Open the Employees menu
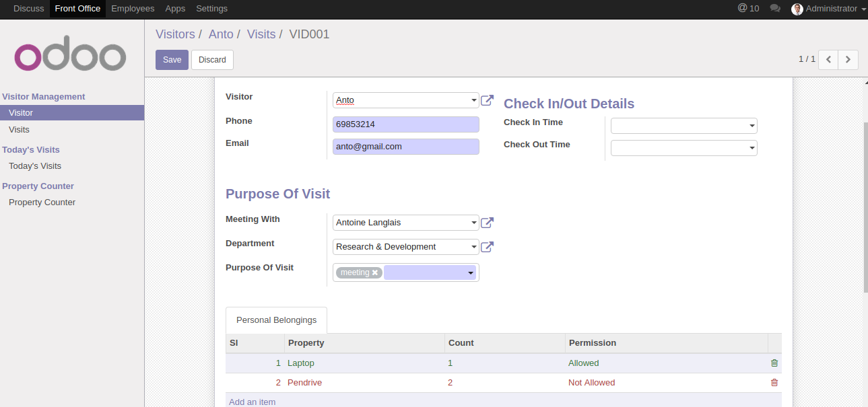The width and height of the screenshot is (868, 407). coord(133,9)
